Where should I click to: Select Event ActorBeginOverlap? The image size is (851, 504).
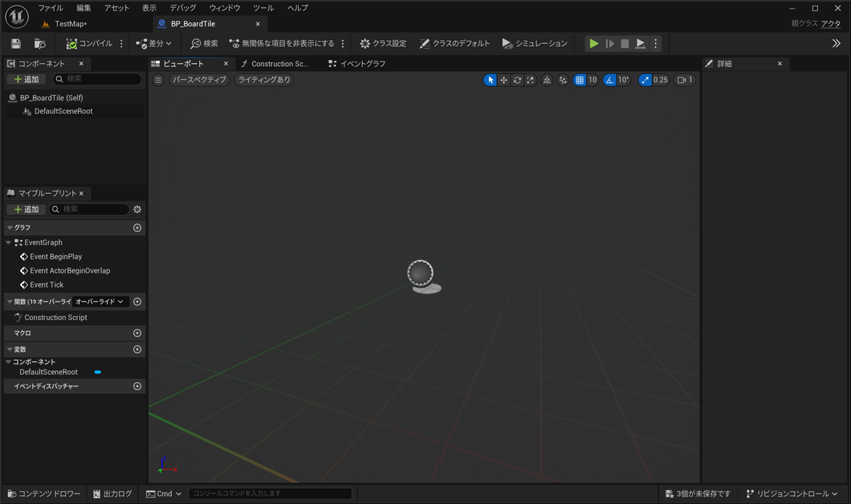pyautogui.click(x=70, y=271)
